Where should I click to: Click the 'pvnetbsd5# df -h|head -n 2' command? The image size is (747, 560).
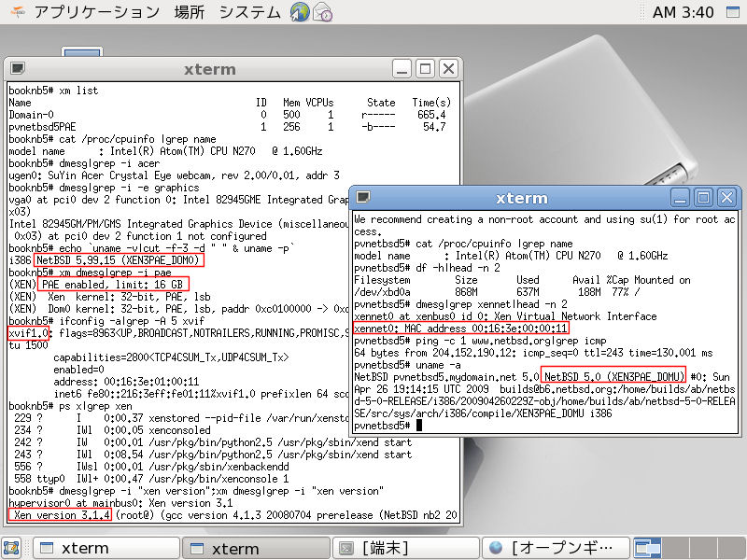pos(428,268)
